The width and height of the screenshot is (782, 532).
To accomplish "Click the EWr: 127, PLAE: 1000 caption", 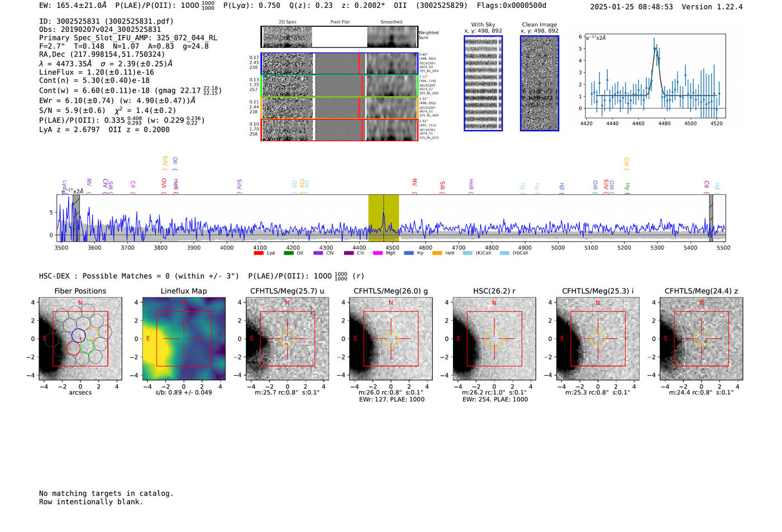I will click(x=392, y=400).
